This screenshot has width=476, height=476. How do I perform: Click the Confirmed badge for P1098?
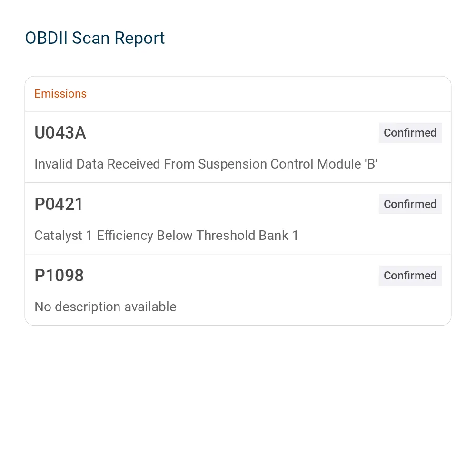[x=410, y=275]
